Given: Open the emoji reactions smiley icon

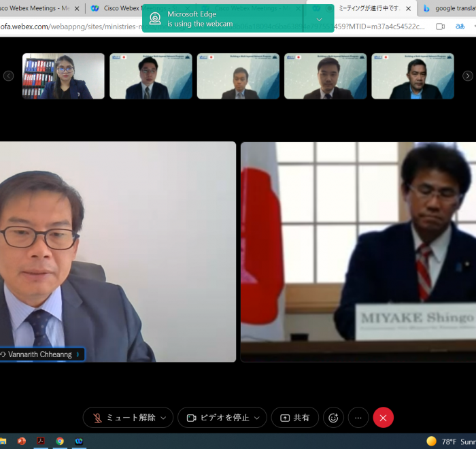Looking at the screenshot, I should (x=333, y=418).
